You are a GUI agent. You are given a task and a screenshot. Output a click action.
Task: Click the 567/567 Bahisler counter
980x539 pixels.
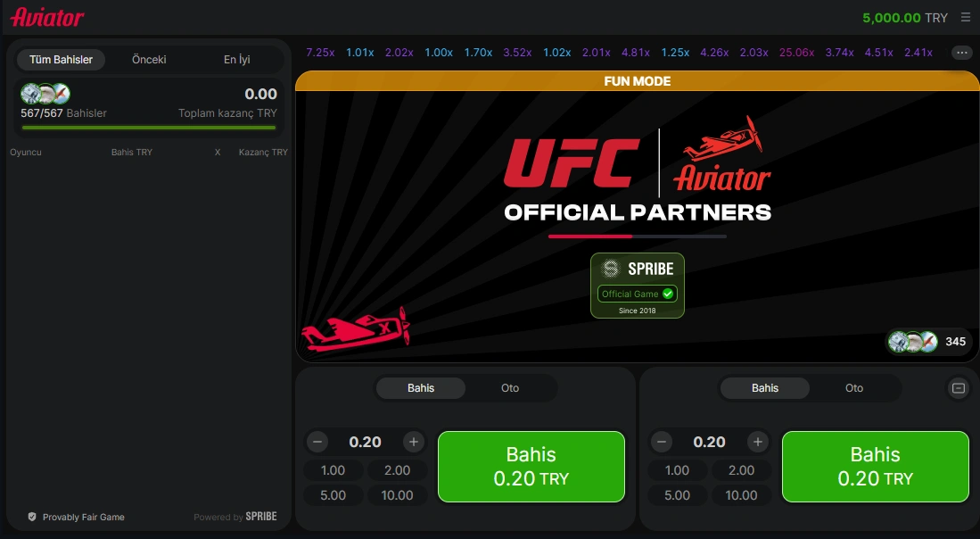63,113
